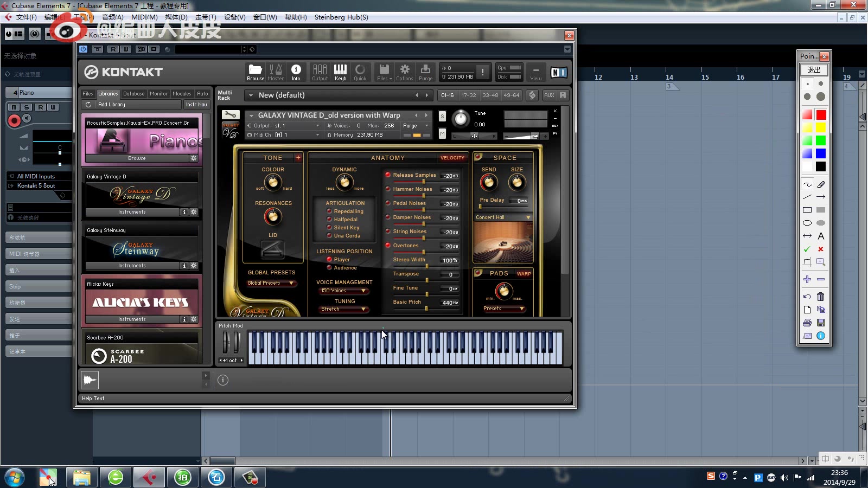
Task: Open the Output st.1 dropdown
Action: pyautogui.click(x=284, y=126)
